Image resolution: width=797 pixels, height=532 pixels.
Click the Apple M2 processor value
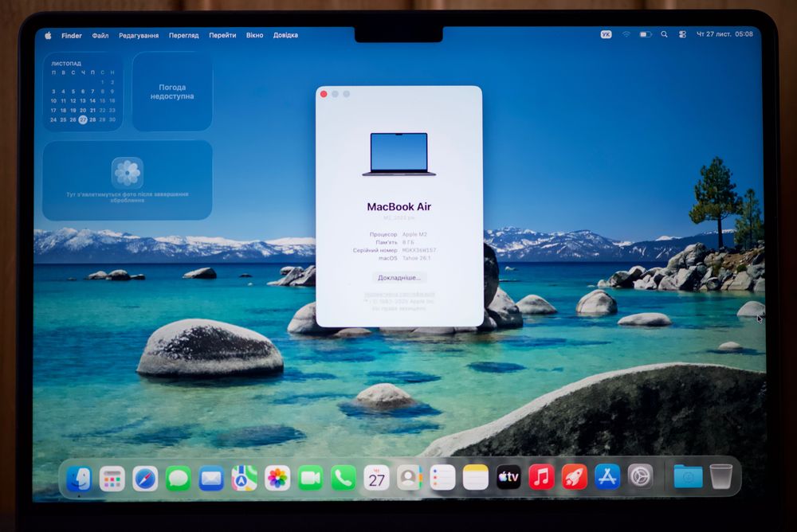pyautogui.click(x=414, y=234)
